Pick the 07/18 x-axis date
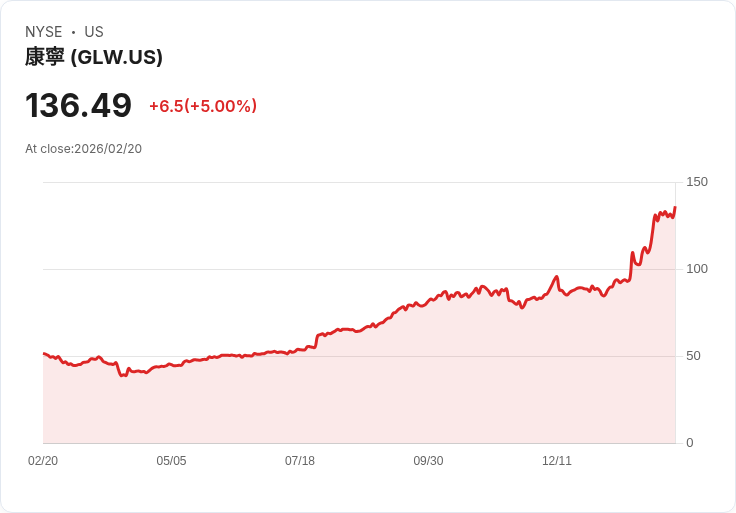The width and height of the screenshot is (736, 513). (300, 461)
